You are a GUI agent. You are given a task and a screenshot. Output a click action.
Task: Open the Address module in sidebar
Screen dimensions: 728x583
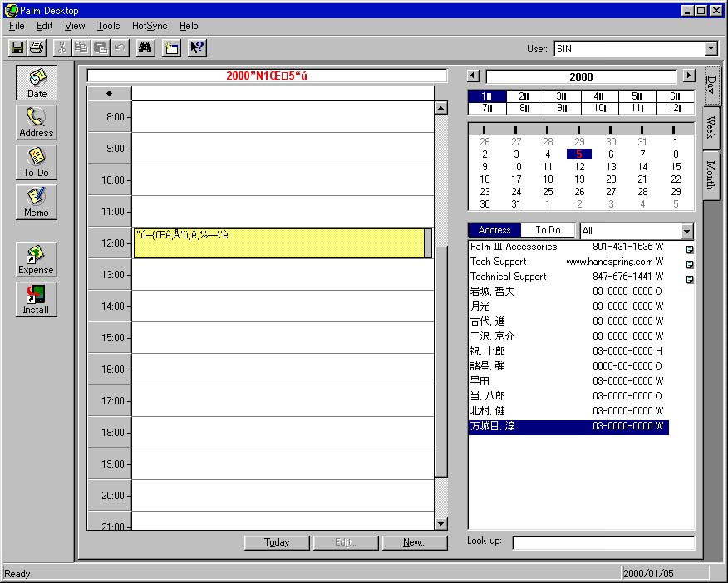[37, 122]
